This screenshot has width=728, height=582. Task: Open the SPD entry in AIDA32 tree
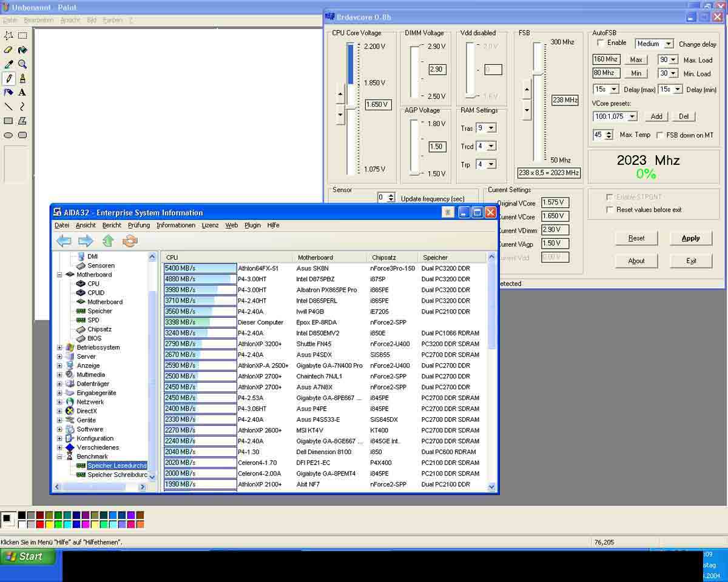[x=93, y=320]
